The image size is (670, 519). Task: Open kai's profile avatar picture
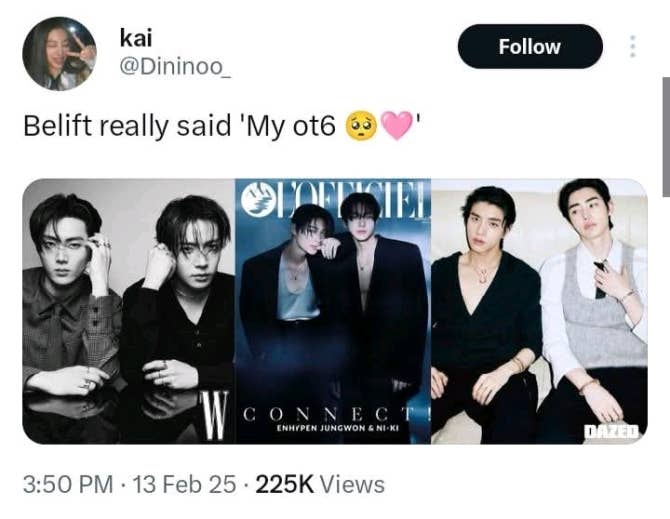(59, 53)
